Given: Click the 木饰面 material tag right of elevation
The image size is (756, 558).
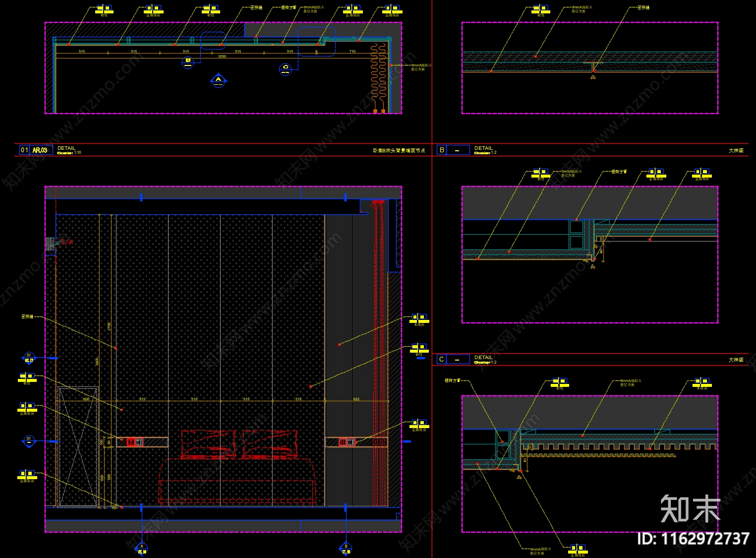Looking at the screenshot, I should coord(419,320).
